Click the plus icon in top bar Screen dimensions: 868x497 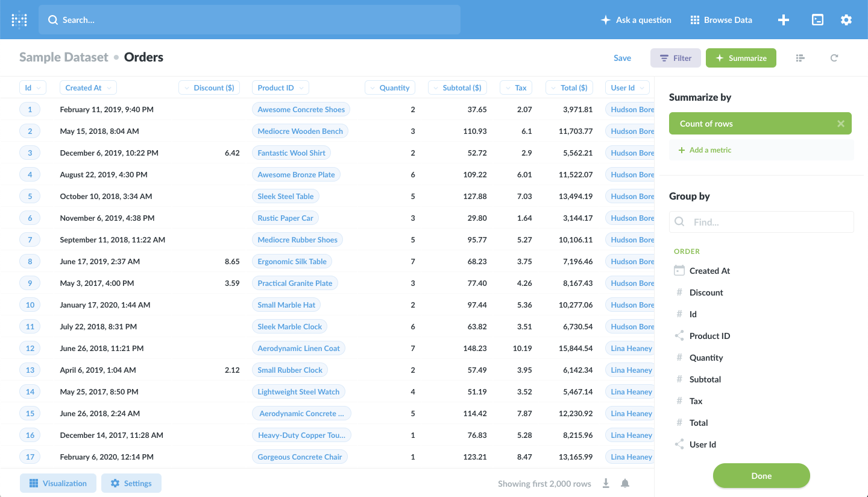784,20
